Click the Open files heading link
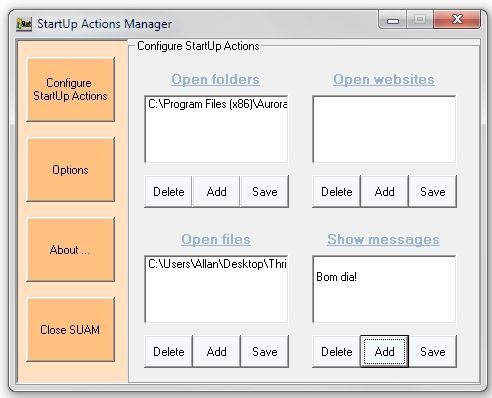This screenshot has height=398, width=492. (x=216, y=240)
